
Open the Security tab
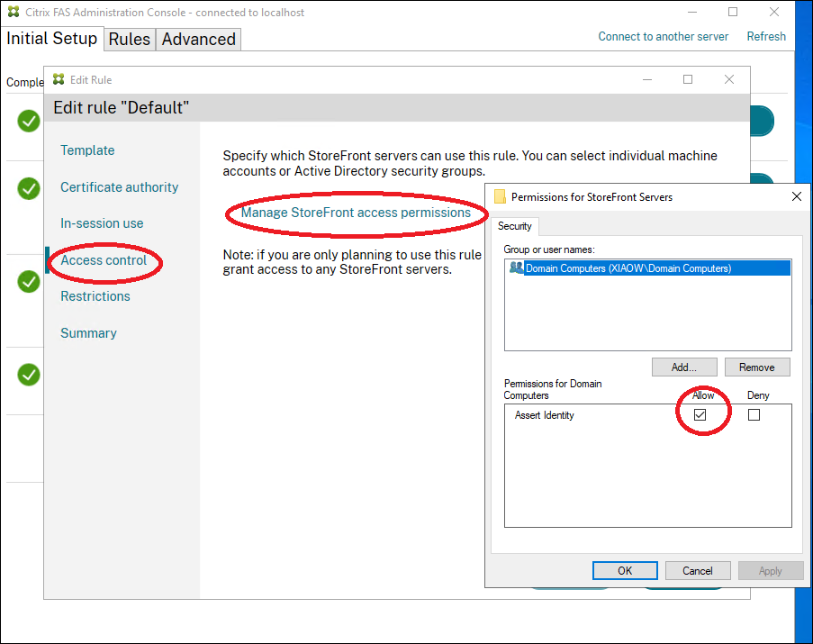515,226
